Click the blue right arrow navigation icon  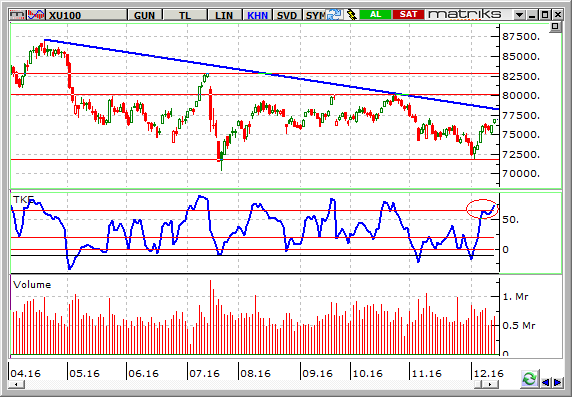[558, 382]
